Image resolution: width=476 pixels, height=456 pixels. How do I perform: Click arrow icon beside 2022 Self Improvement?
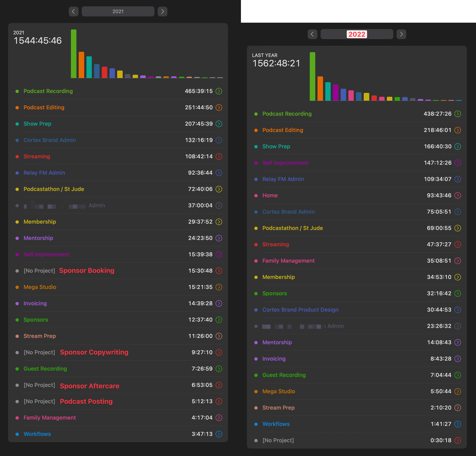(458, 163)
